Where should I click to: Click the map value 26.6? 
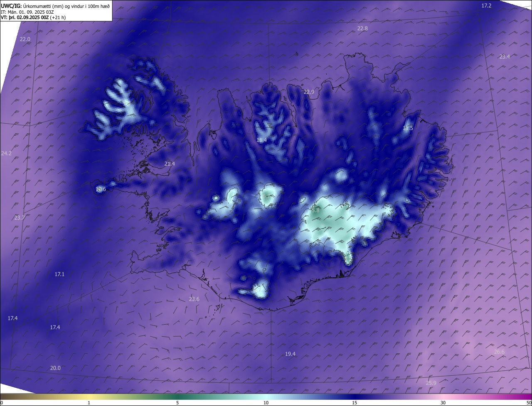(x=499, y=352)
